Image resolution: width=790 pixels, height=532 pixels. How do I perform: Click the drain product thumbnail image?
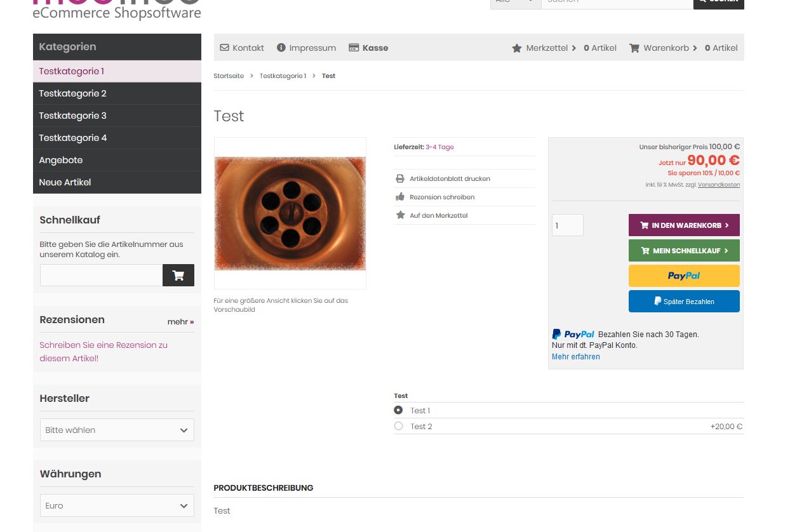coord(290,213)
